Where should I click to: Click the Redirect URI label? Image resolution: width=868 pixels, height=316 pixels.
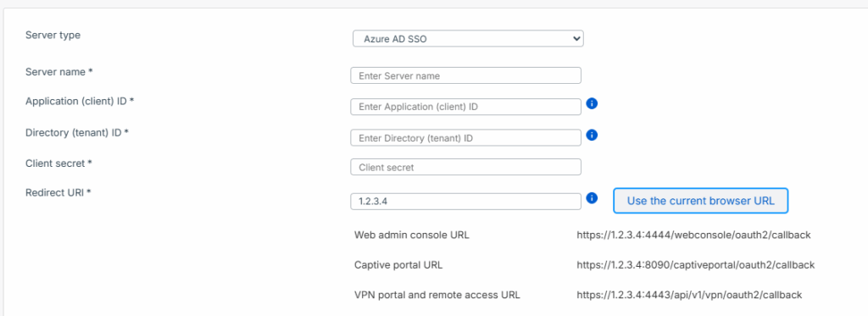coord(58,193)
